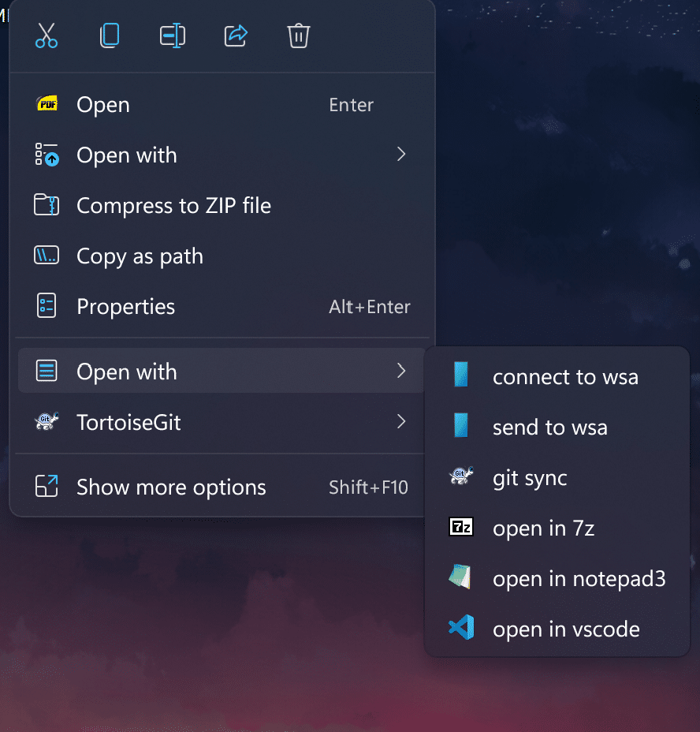Click the Visual Studio Code icon in the submenu
The image size is (700, 732).
tap(461, 628)
